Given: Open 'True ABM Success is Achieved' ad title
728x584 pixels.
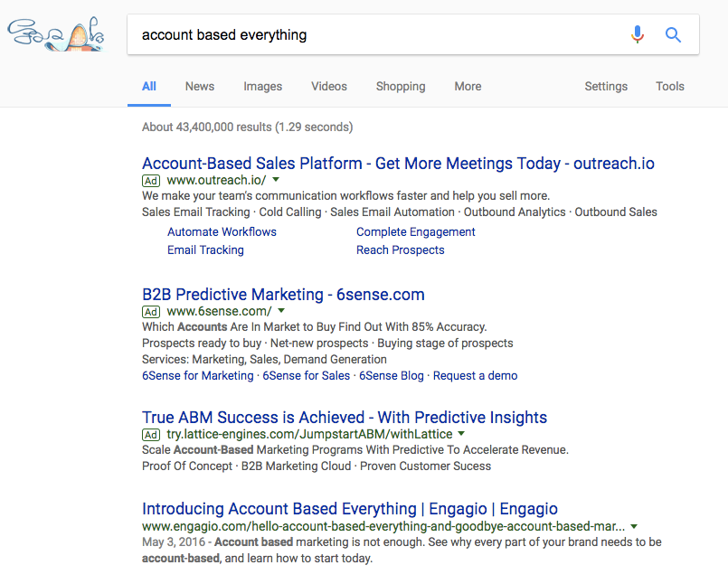Looking at the screenshot, I should pyautogui.click(x=345, y=418).
